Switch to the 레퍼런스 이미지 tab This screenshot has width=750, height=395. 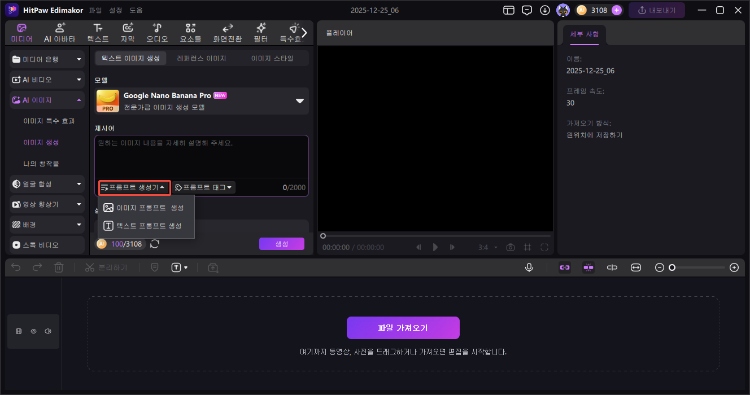(201, 58)
